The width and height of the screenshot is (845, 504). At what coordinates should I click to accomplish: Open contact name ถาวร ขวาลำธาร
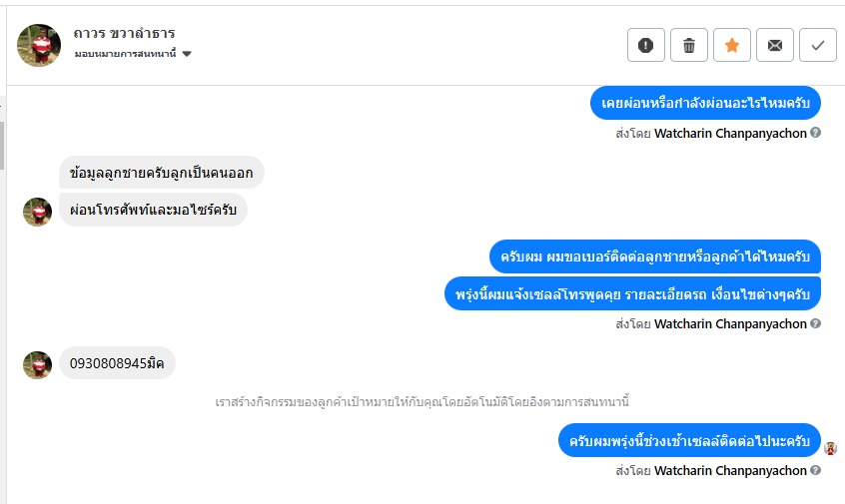click(125, 34)
